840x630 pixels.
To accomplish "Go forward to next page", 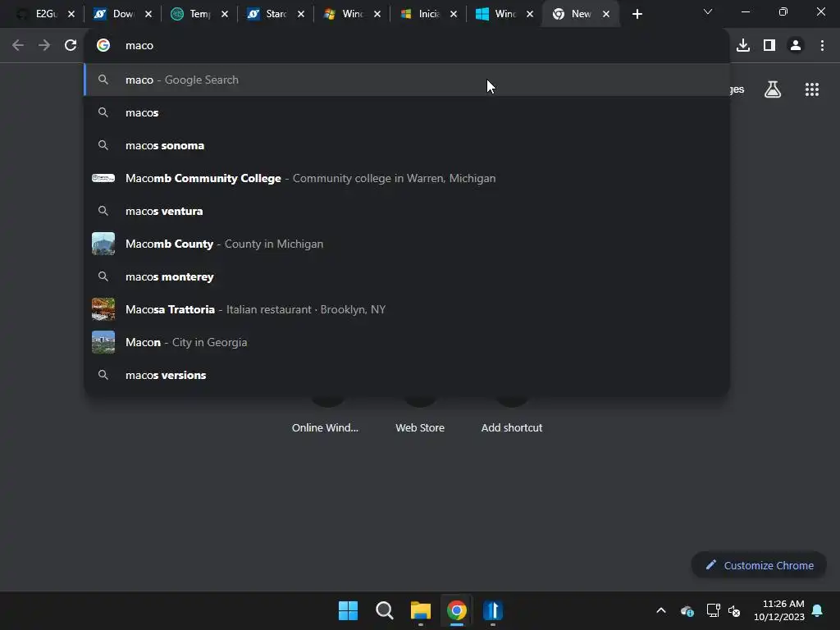I will [x=44, y=46].
